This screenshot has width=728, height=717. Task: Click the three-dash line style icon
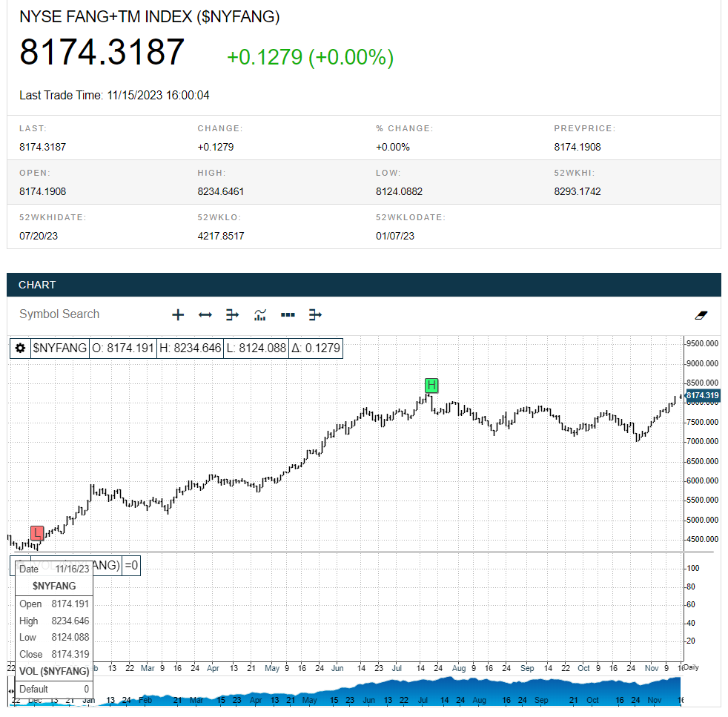click(288, 315)
